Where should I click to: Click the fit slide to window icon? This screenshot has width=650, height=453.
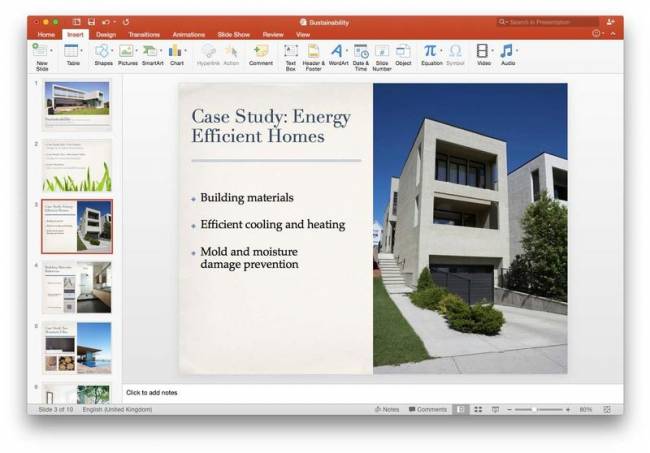tap(607, 409)
